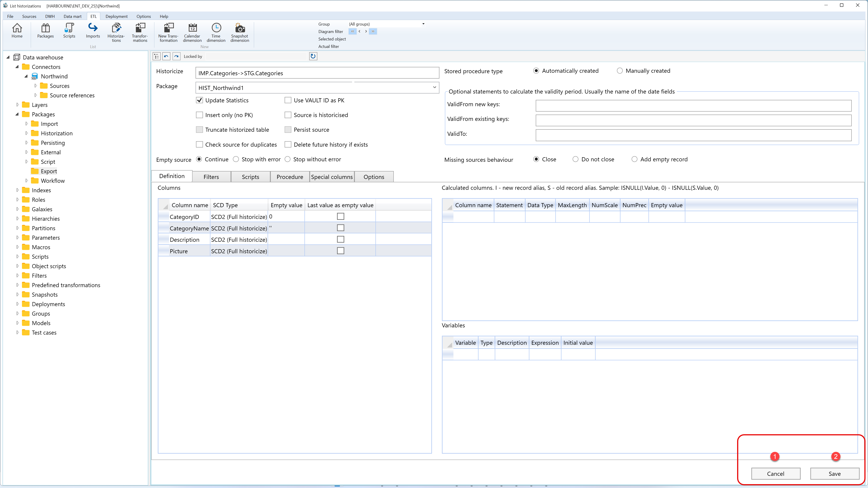Viewport: 868px width, 488px height.
Task: Open the Data mart ribbon tab
Action: click(x=72, y=16)
